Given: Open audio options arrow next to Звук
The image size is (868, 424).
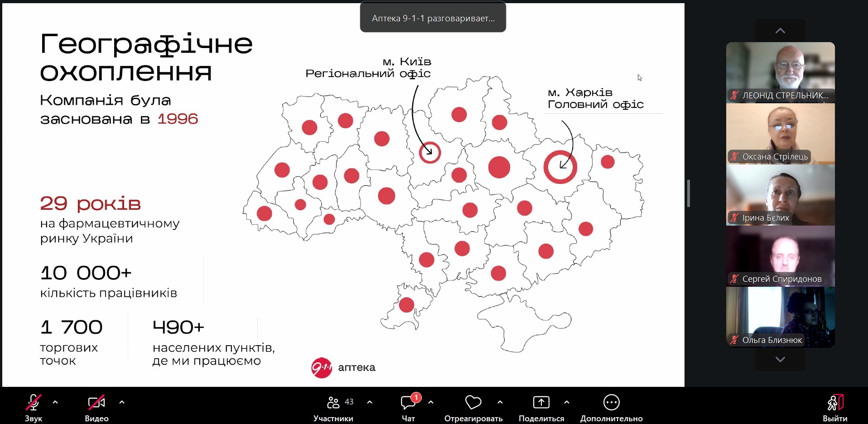Looking at the screenshot, I should click(55, 402).
